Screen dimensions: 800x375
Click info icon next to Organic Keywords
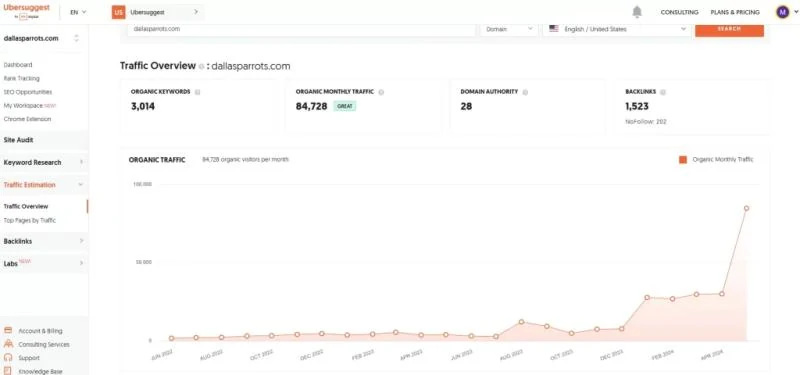pyautogui.click(x=197, y=92)
